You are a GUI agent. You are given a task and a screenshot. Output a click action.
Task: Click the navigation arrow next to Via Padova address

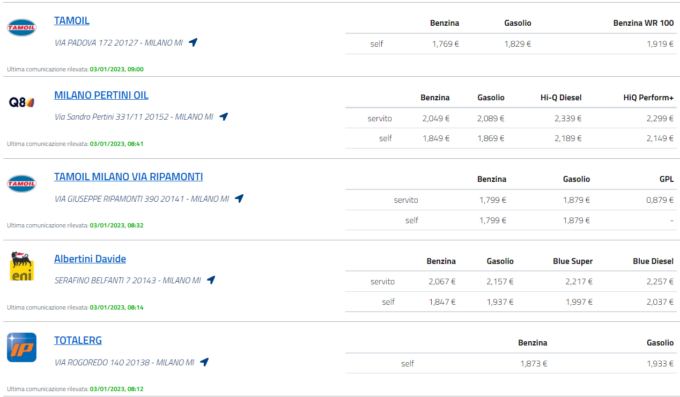point(193,42)
